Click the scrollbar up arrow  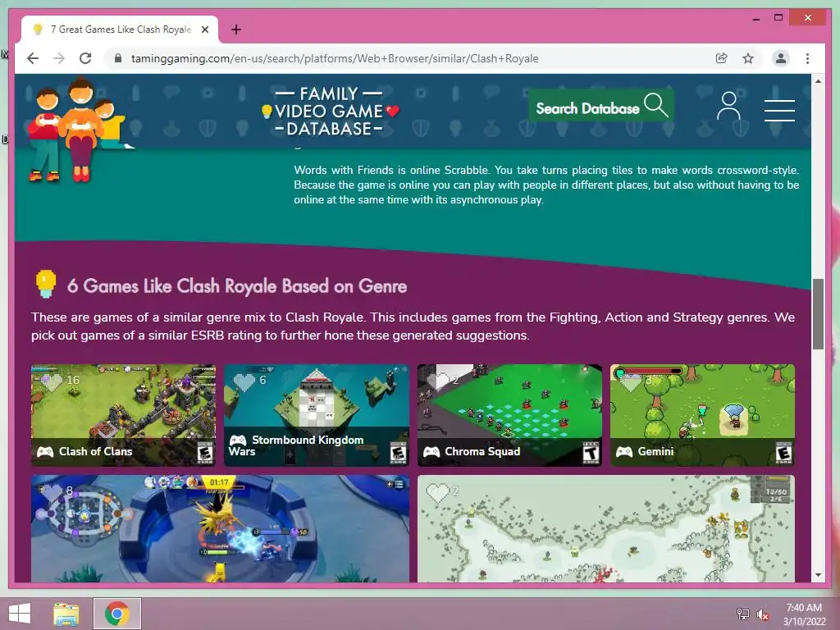pyautogui.click(x=818, y=81)
